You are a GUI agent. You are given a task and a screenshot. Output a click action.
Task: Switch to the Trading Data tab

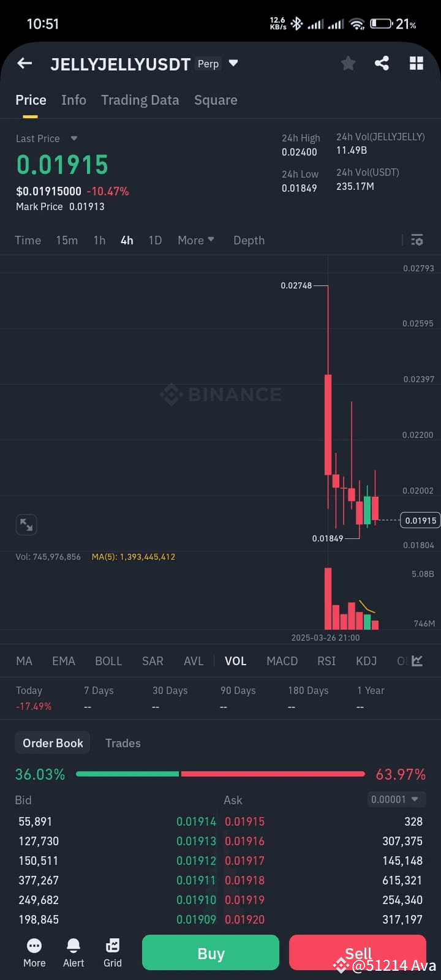(x=140, y=100)
